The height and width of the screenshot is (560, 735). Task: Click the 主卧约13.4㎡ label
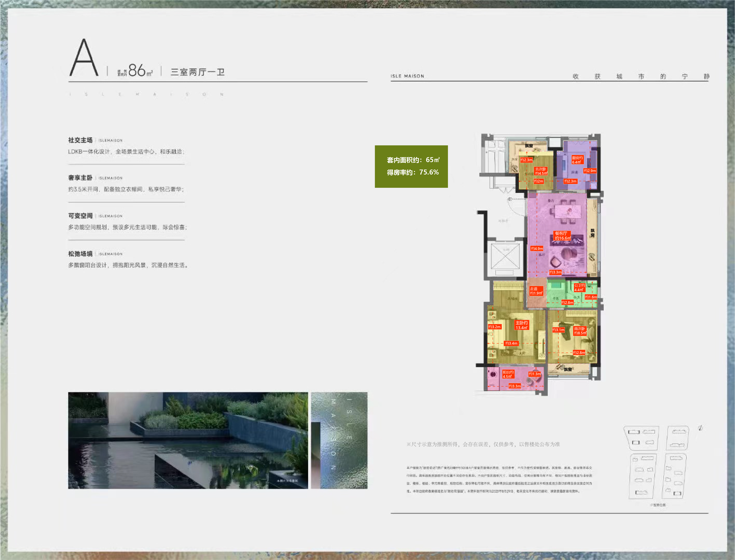pyautogui.click(x=521, y=325)
